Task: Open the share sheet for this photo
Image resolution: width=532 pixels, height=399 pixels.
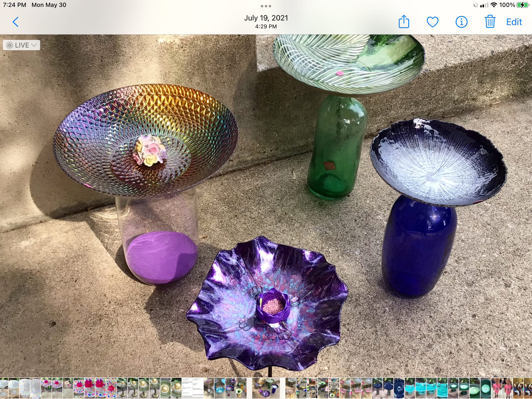Action: pos(404,22)
